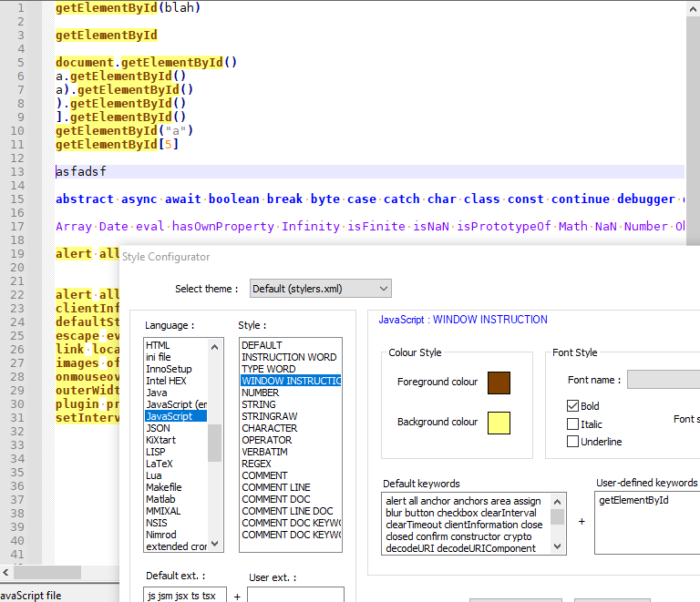Viewport: 700px width, 602px height.
Task: Click editor vertical scrollbar up arrow
Action: 693,9
